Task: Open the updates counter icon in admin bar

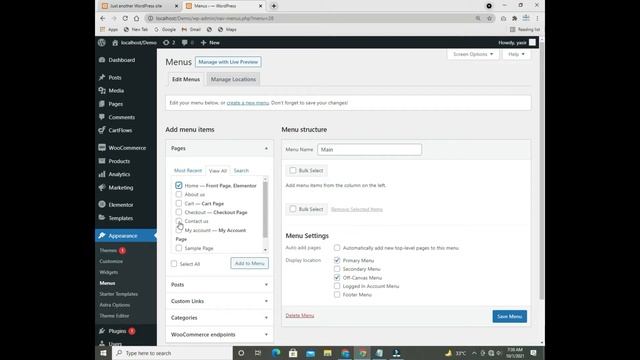Action: (x=169, y=42)
